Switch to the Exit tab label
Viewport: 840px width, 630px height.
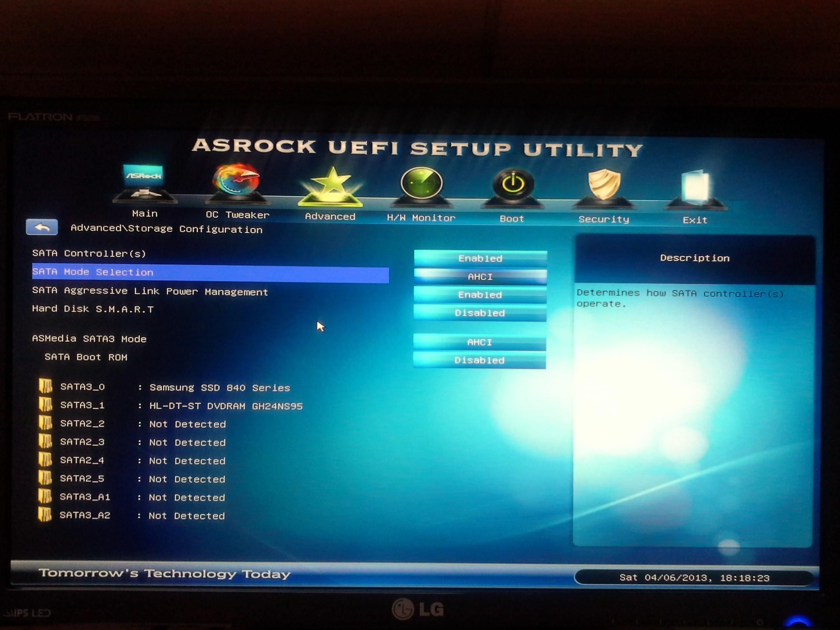tap(695, 220)
